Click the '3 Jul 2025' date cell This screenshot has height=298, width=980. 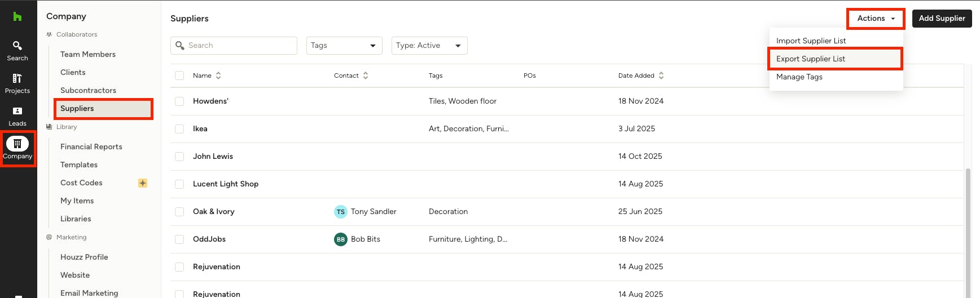click(636, 129)
